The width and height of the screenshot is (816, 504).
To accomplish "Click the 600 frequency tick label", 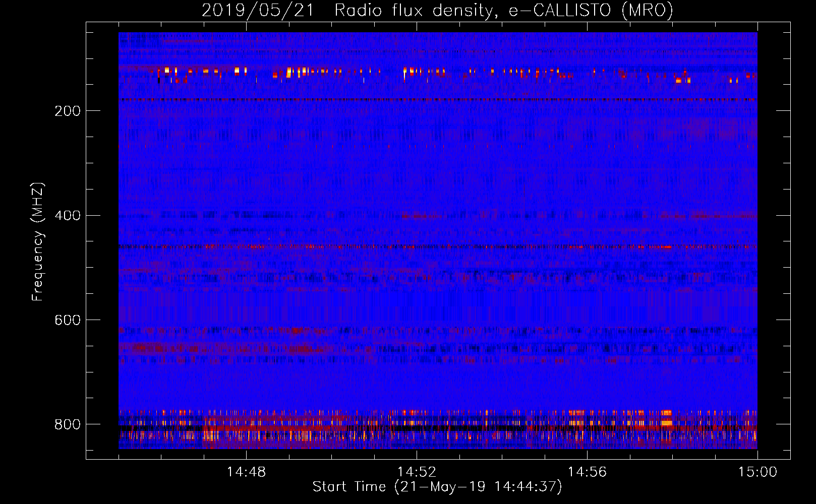I will click(x=68, y=321).
